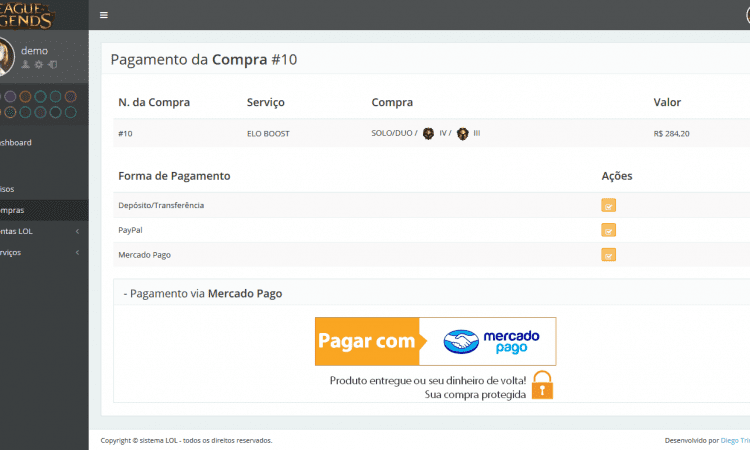Open the Avisos sidebar item
The height and width of the screenshot is (450, 750).
(7, 189)
